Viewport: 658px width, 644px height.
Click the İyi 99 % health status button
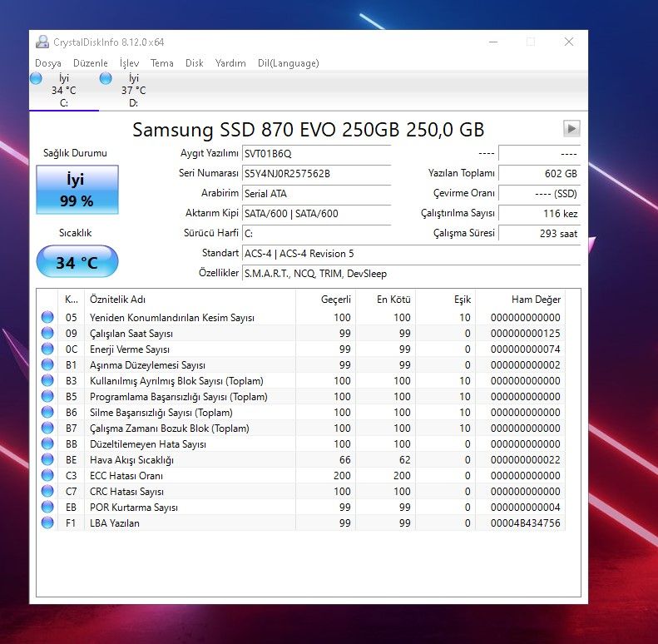[x=77, y=190]
